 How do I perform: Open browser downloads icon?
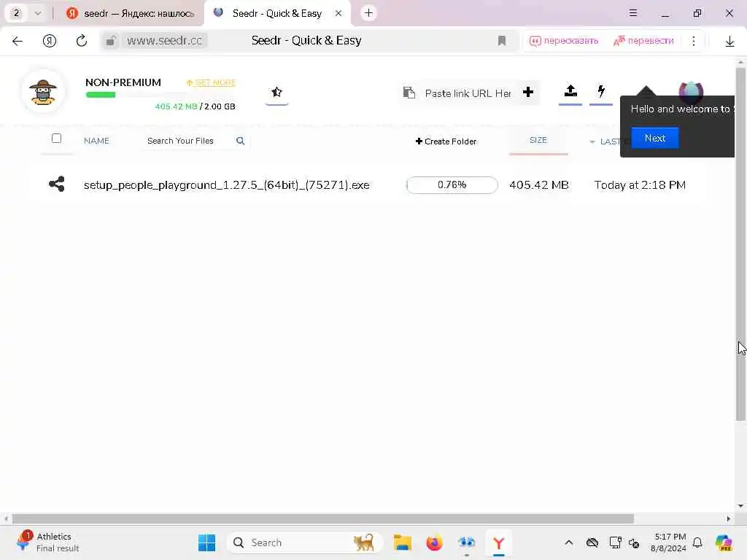pyautogui.click(x=729, y=42)
